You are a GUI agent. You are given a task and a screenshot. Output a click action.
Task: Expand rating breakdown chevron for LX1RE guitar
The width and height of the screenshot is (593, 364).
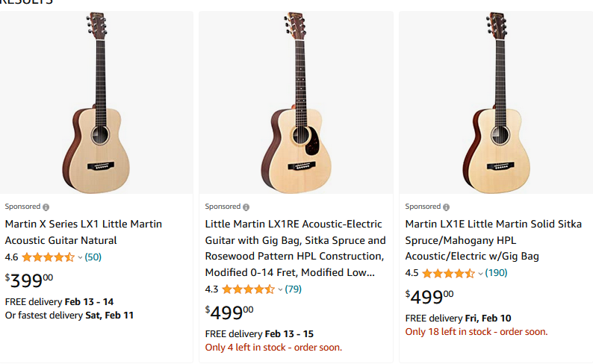tap(280, 289)
